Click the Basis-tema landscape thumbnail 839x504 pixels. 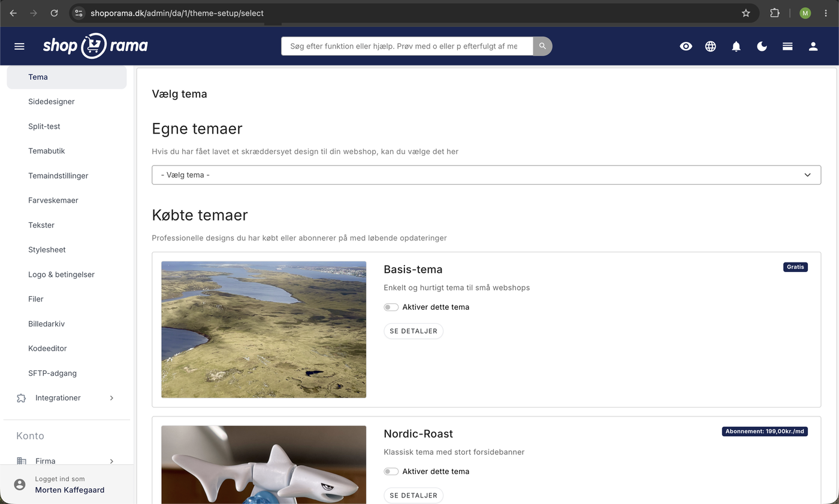click(264, 330)
